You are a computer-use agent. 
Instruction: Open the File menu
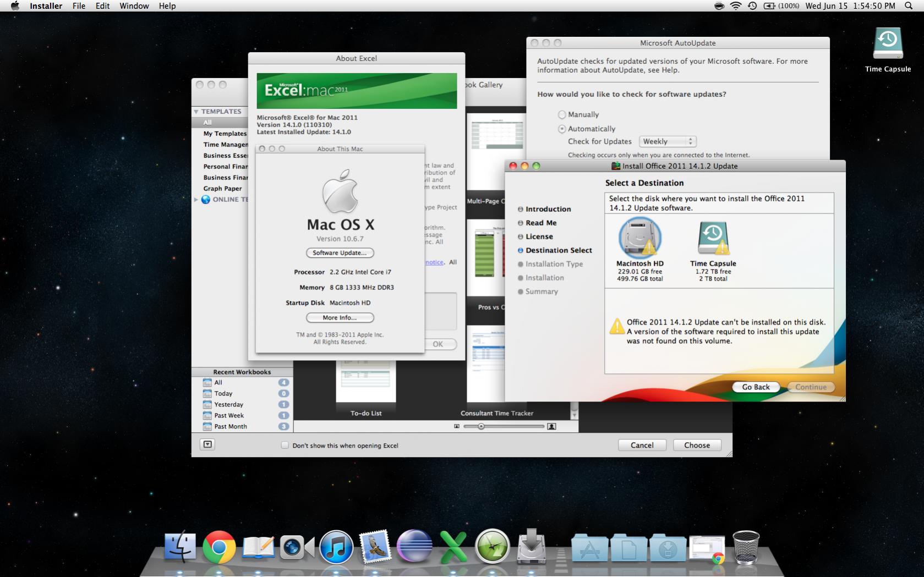[79, 6]
